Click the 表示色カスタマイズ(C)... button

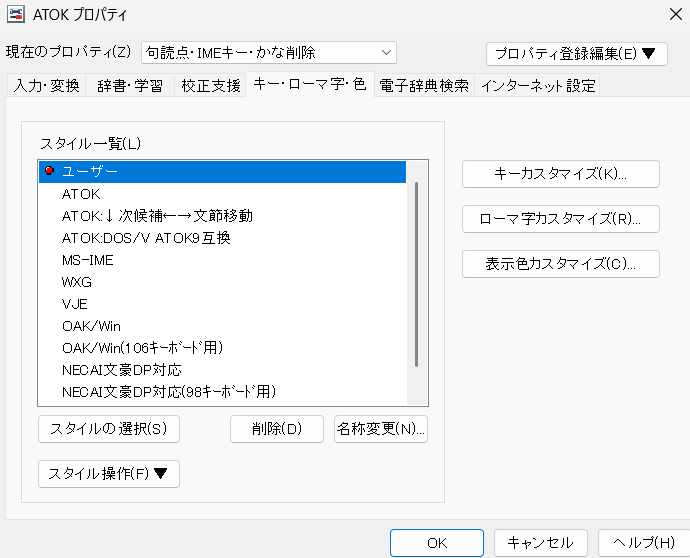pos(561,264)
